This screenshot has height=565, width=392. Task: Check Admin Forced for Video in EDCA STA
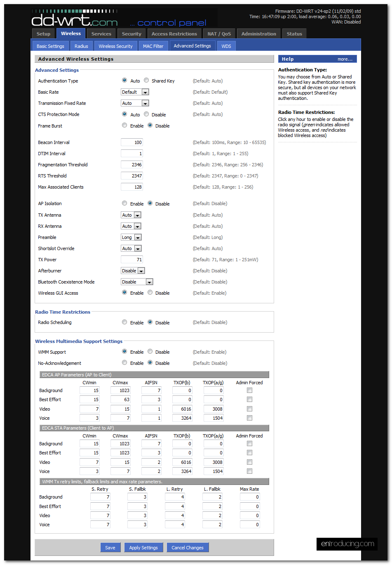click(249, 462)
